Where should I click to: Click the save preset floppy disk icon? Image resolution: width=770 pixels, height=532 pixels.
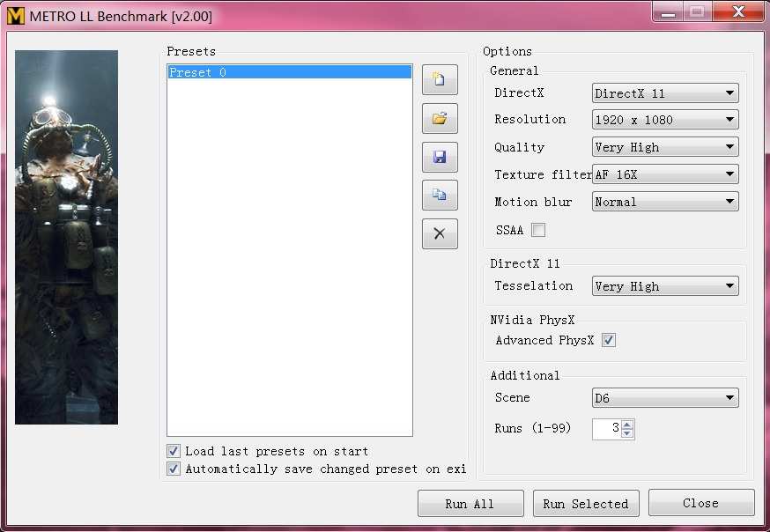440,157
